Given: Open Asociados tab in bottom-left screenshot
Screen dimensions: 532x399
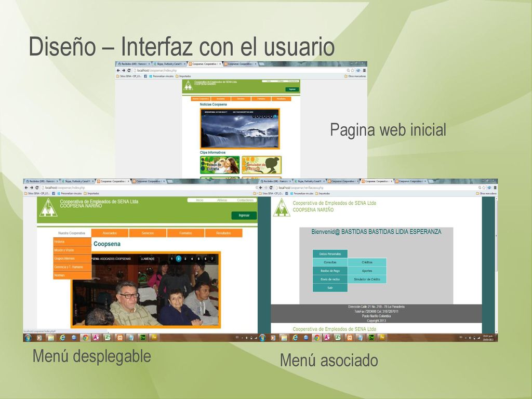Looking at the screenshot, I should [110, 233].
